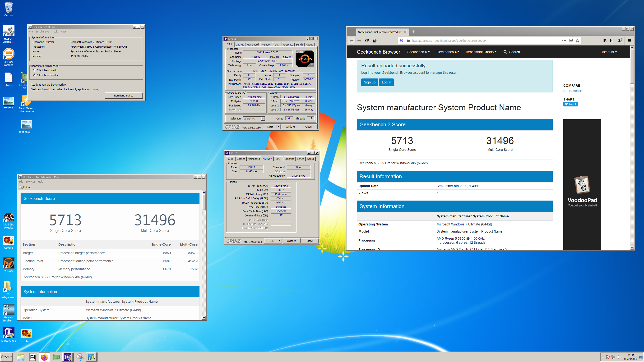This screenshot has height=362, width=644.
Task: Open the 15385322 image thumbnail on desktop
Action: click(x=26, y=126)
